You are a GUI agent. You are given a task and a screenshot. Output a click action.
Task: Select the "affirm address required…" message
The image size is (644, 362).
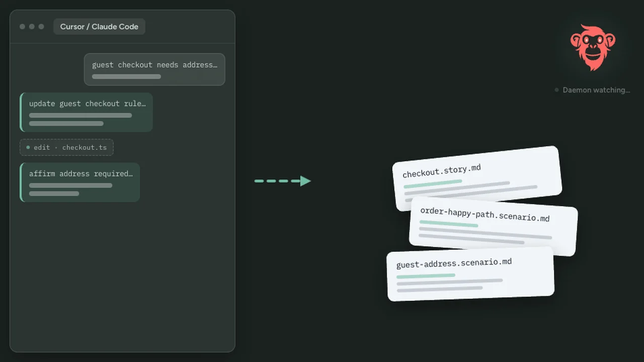(79, 182)
